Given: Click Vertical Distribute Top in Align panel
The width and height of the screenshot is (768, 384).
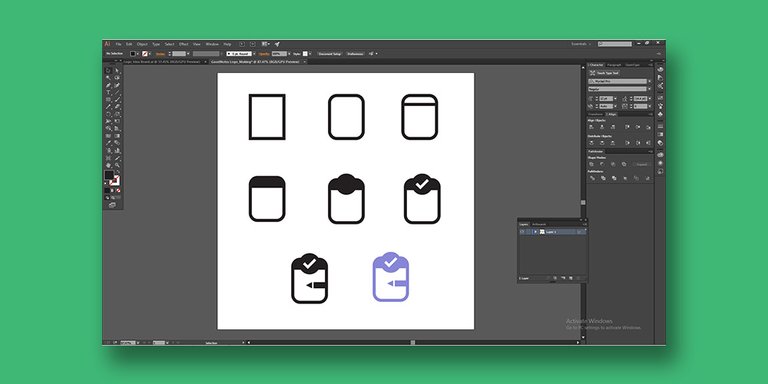Looking at the screenshot, I should [x=591, y=143].
